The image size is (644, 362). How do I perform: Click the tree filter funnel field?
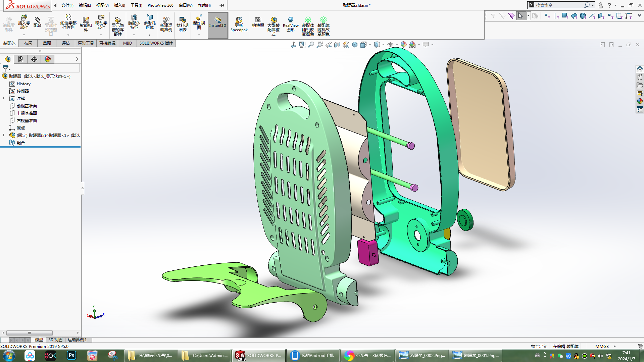coord(41,68)
